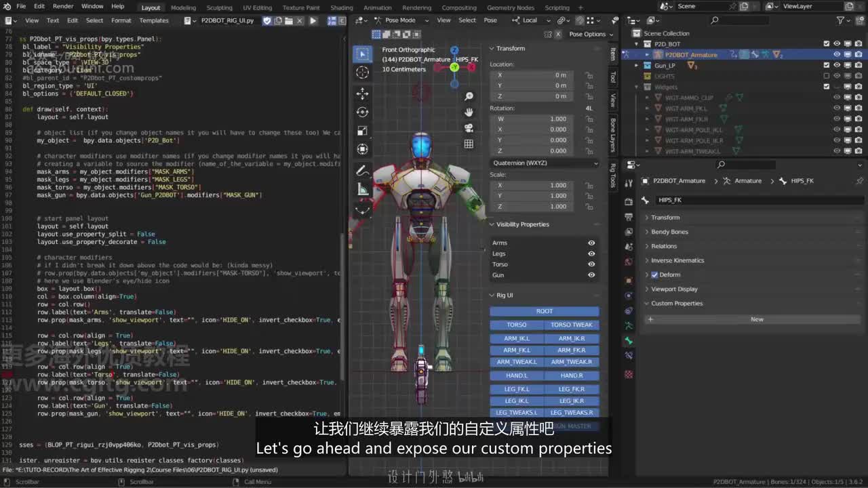
Task: Open the Bone Constraints properties tab
Action: [629, 355]
